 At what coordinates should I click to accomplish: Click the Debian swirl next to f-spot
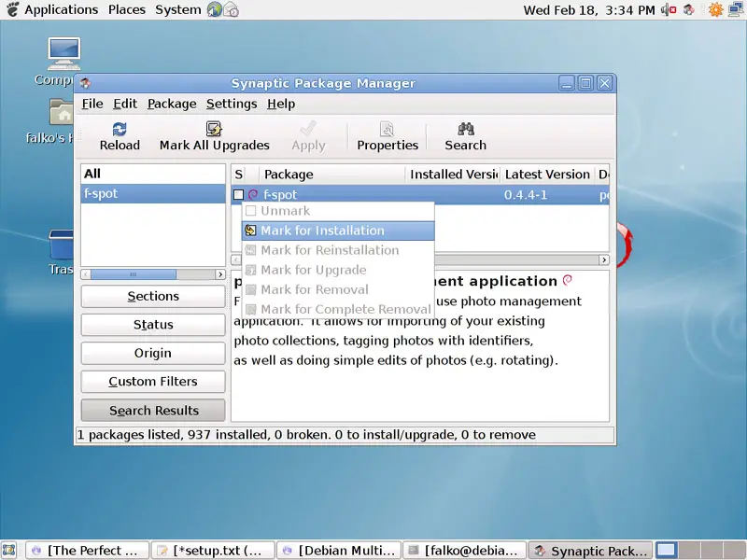click(x=253, y=194)
